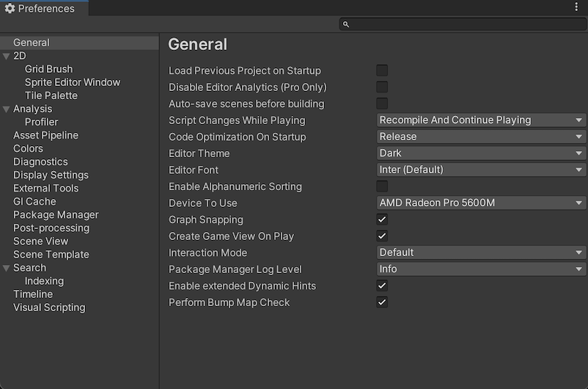Viewport: 588px width, 389px height.
Task: Open the Device To Use dropdown
Action: click(x=481, y=203)
